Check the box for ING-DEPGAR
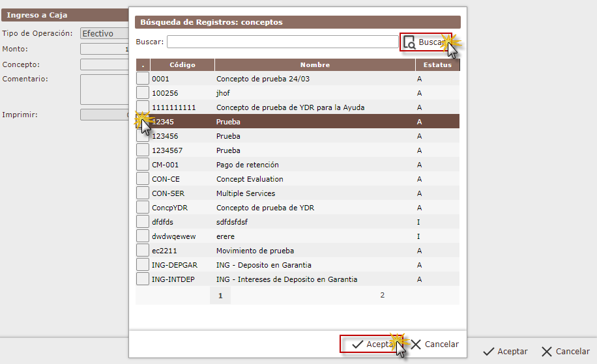Image resolution: width=597 pixels, height=364 pixels. 143,265
